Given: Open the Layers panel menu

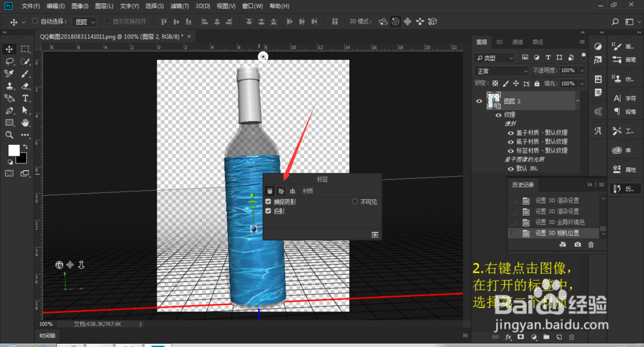Looking at the screenshot, I should pyautogui.click(x=582, y=42).
